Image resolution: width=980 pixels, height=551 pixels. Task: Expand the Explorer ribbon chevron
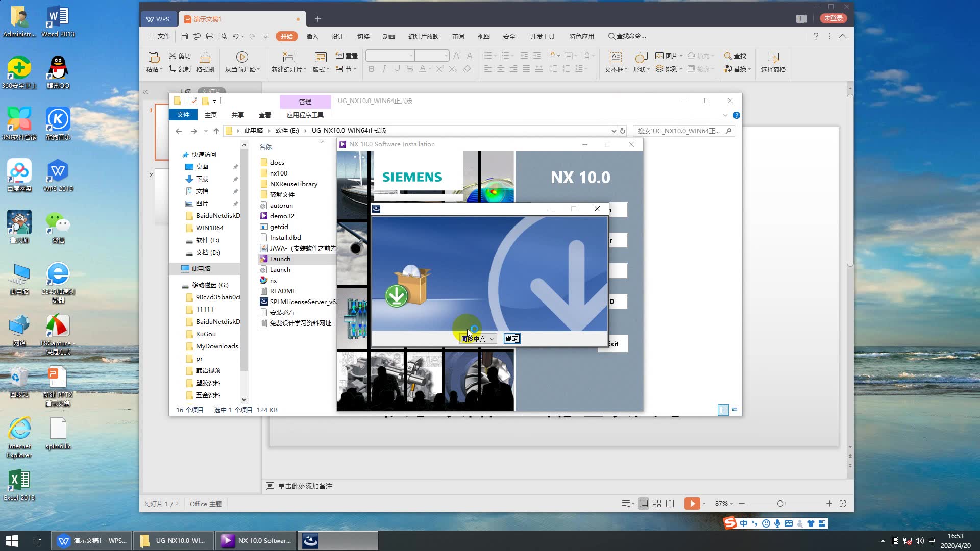(x=725, y=115)
